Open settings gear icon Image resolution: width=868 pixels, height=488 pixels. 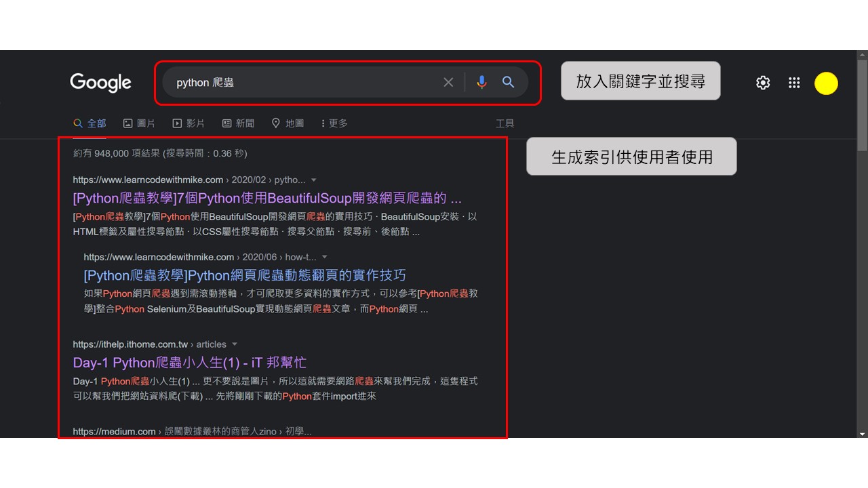pyautogui.click(x=763, y=83)
